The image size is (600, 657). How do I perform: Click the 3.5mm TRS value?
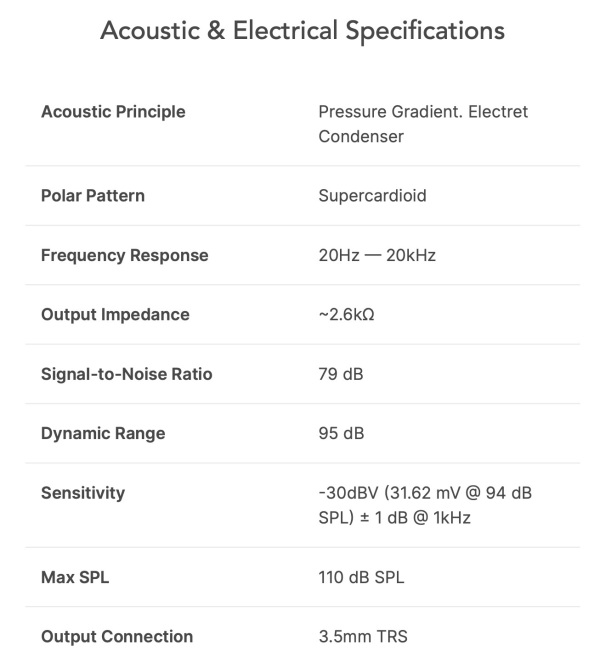tap(363, 637)
